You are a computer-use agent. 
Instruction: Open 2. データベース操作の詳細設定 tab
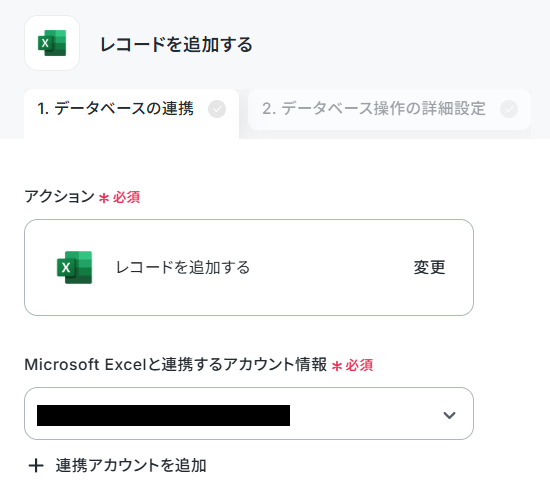click(x=389, y=109)
